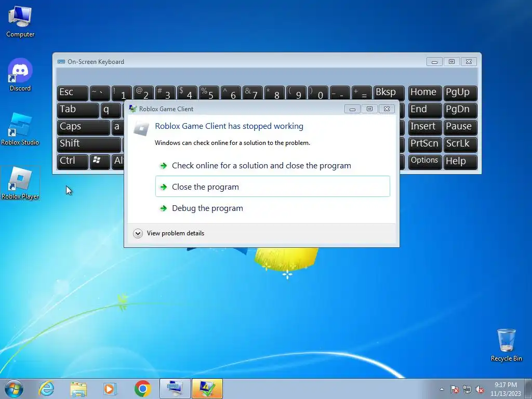Viewport: 532px width, 399px height.
Task: Open Options on the On-Screen Keyboard
Action: (425, 162)
